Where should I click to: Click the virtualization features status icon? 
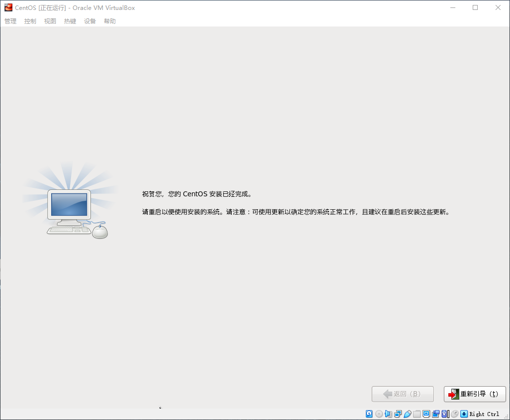[x=444, y=414]
